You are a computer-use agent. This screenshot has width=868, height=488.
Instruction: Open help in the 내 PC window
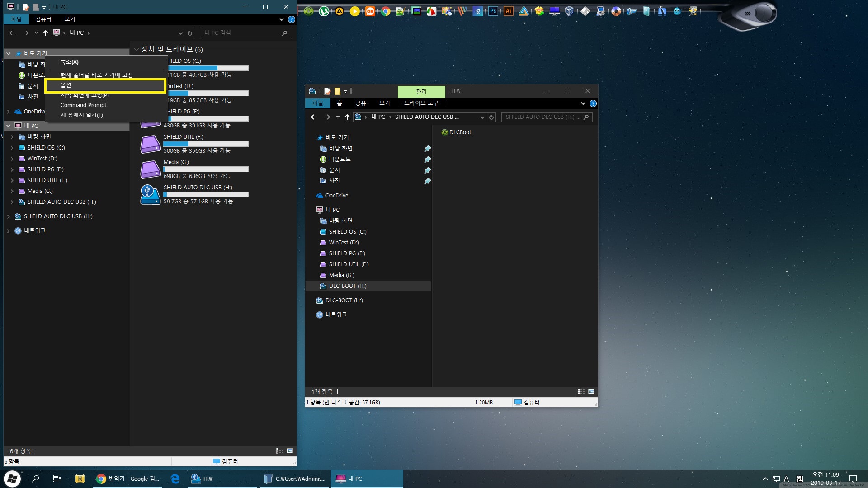click(x=292, y=19)
